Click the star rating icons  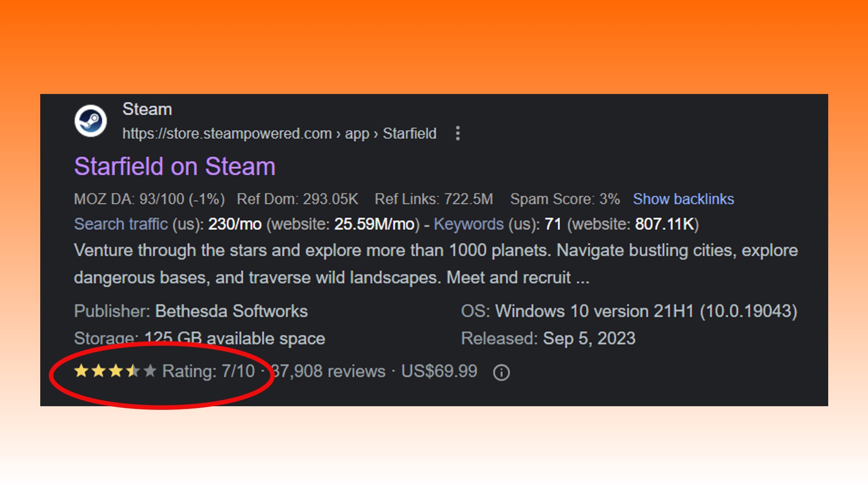point(115,371)
